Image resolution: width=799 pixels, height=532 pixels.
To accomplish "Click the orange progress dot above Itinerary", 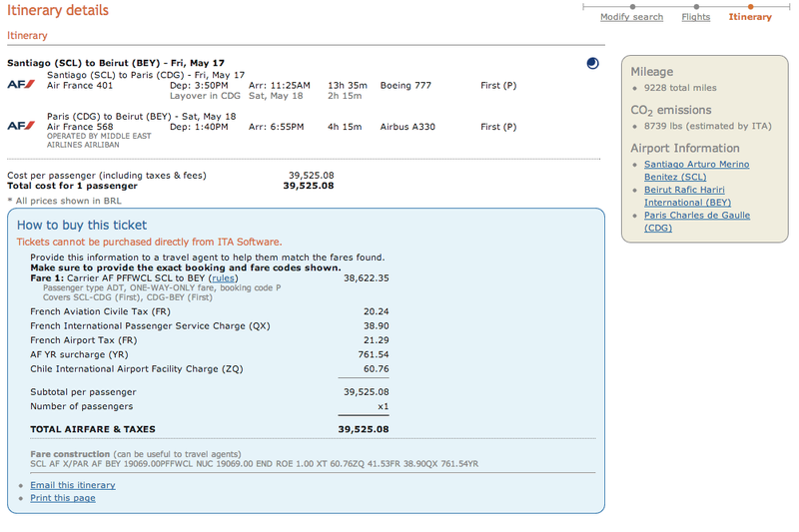I will (751, 7).
